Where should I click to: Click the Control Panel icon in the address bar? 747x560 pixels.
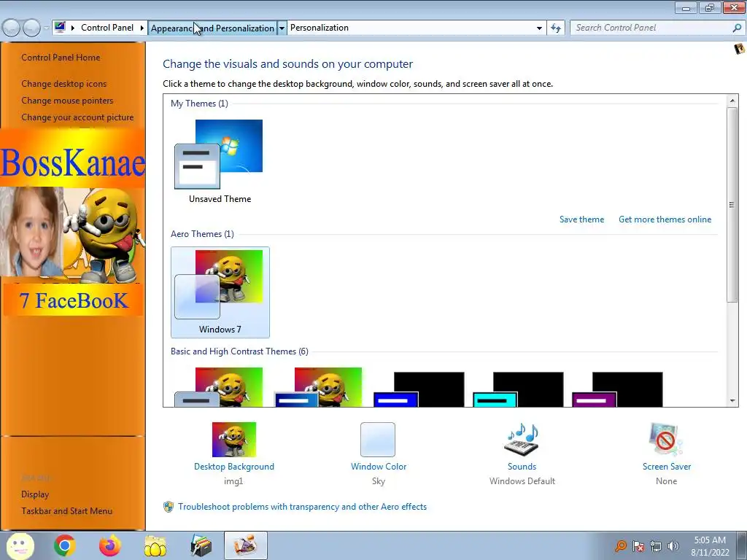[60, 28]
